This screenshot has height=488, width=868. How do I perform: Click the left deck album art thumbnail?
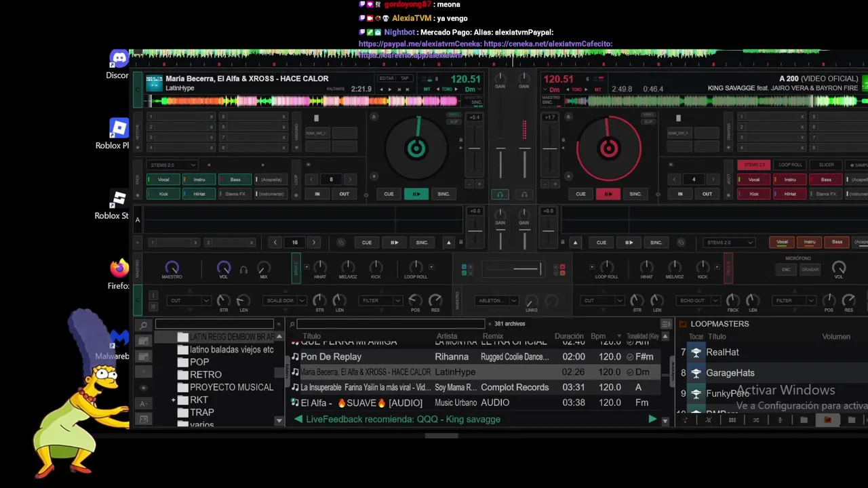click(154, 83)
